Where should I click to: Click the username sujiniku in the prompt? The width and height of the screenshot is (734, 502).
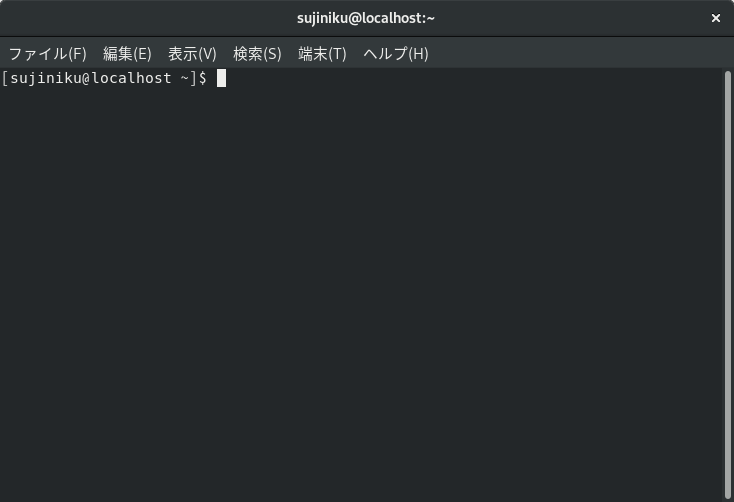pos(43,78)
